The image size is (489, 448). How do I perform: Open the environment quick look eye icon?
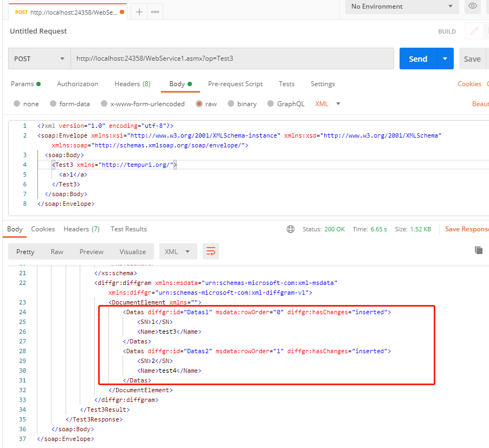472,7
